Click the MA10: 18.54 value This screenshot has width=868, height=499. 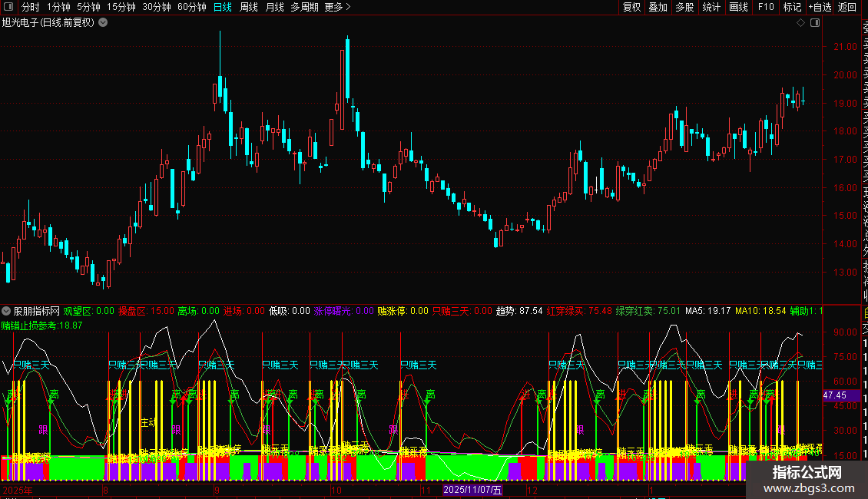(760, 311)
